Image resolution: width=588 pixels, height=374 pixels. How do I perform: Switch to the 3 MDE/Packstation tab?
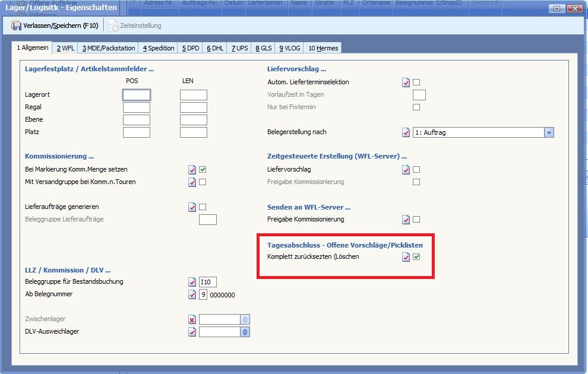click(x=109, y=48)
